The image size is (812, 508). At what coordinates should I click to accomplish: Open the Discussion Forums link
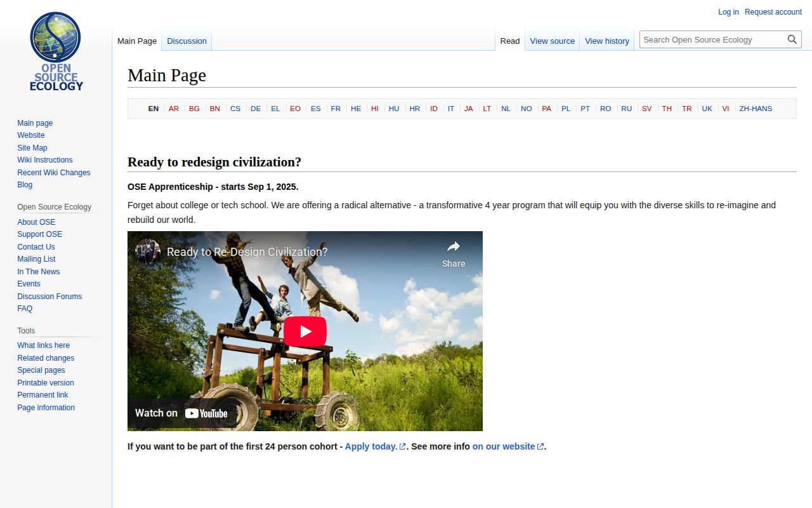[x=49, y=297]
